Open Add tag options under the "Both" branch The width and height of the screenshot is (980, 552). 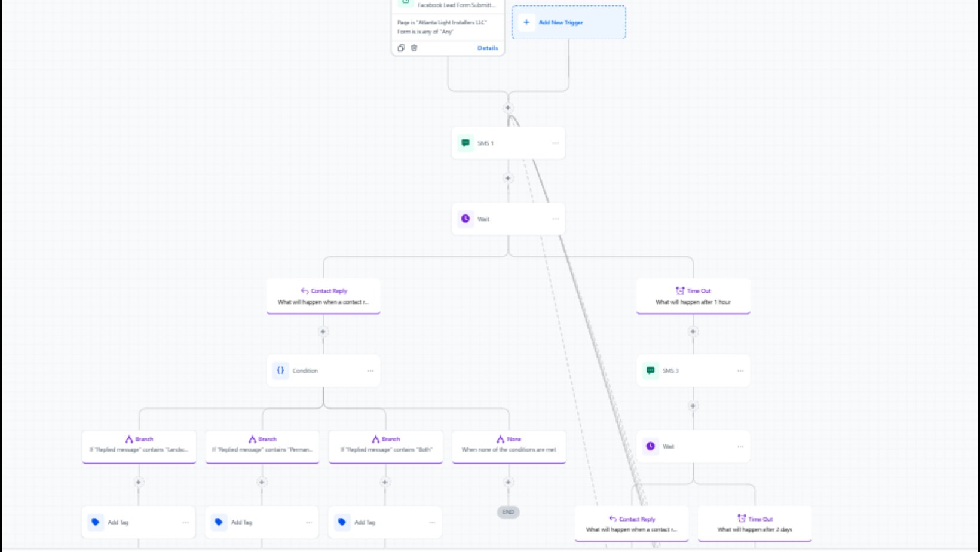point(432,523)
